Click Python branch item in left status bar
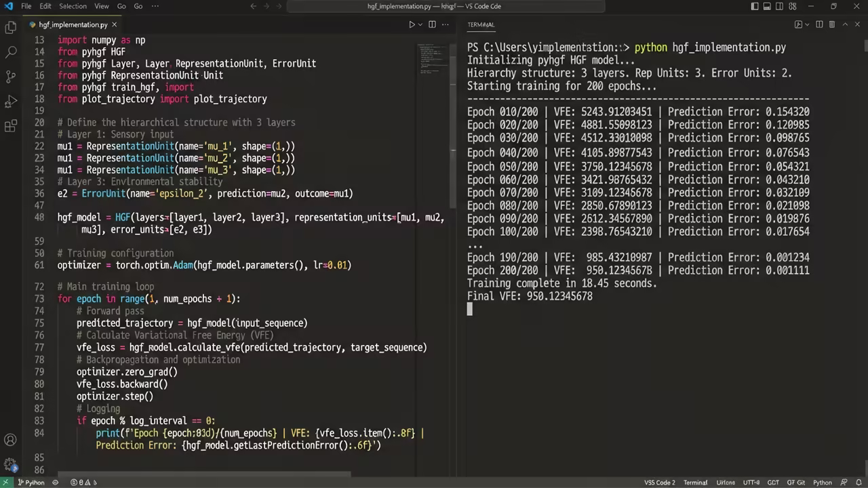868x488 pixels. 31,483
